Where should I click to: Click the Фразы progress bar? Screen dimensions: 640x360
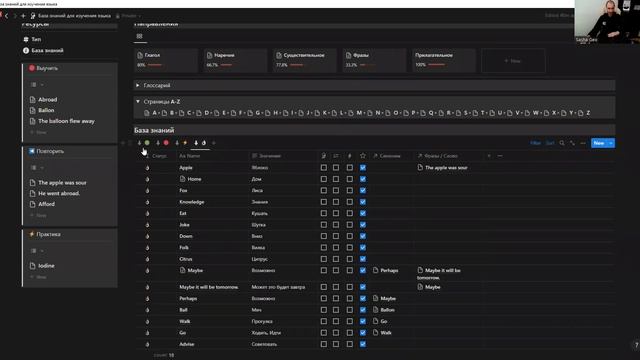367,65
